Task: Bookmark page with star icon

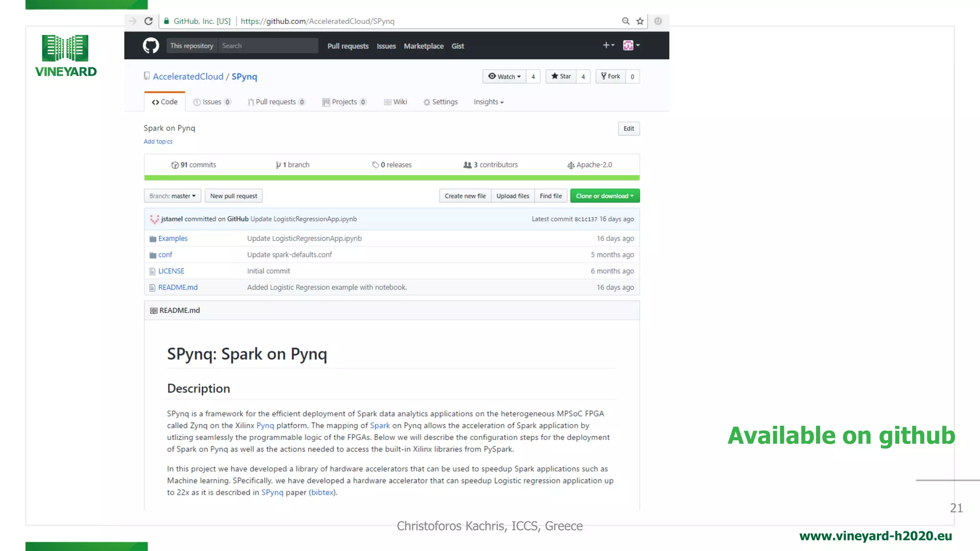Action: (640, 21)
